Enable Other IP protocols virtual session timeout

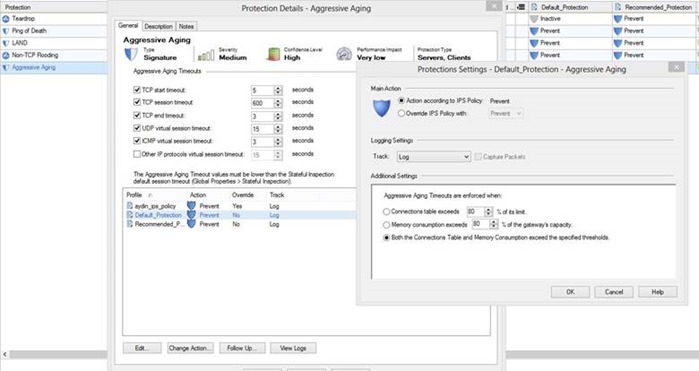pyautogui.click(x=137, y=154)
